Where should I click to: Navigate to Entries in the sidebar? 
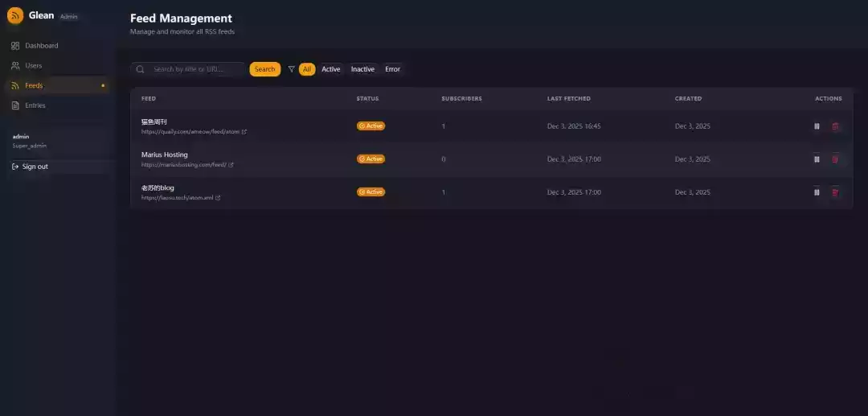coord(35,105)
